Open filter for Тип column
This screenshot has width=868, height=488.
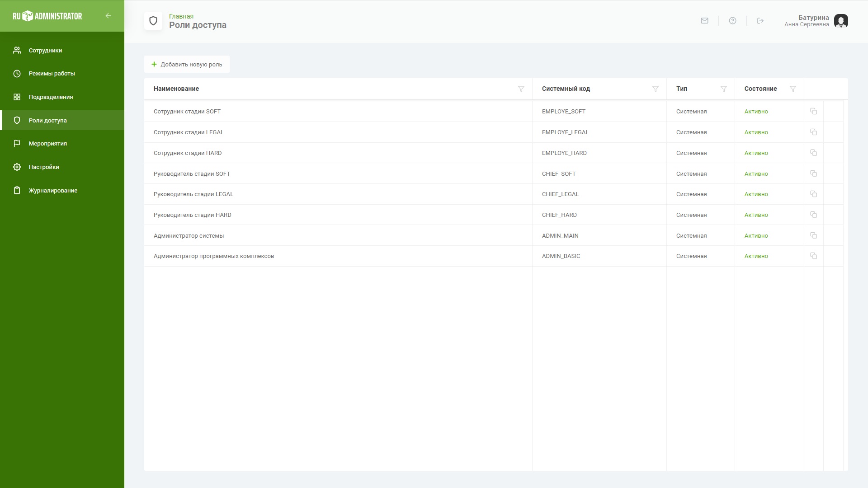723,89
